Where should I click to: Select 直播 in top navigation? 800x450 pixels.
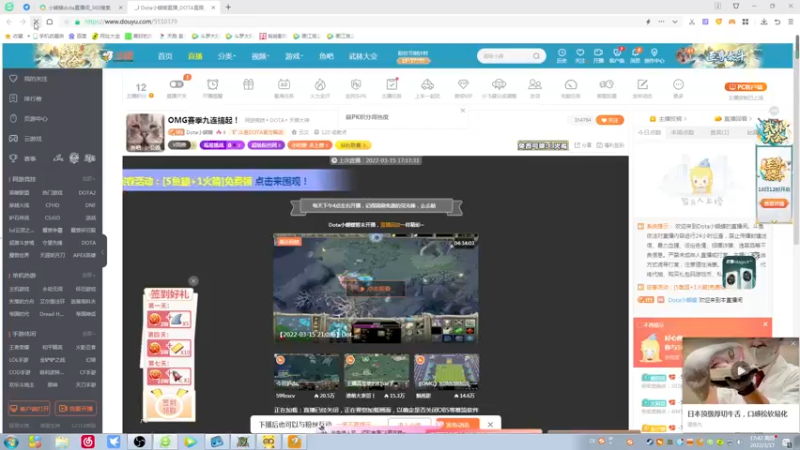195,56
